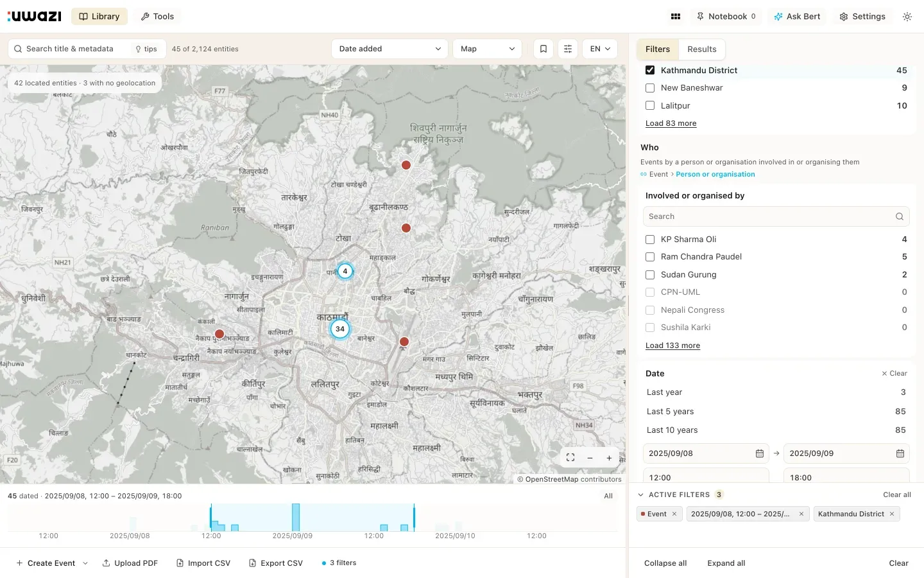Click the timeline range start handle

[210, 518]
